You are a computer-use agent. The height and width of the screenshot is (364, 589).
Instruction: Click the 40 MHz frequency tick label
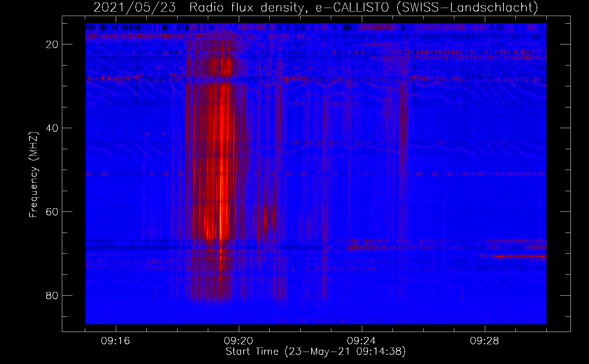coord(52,128)
